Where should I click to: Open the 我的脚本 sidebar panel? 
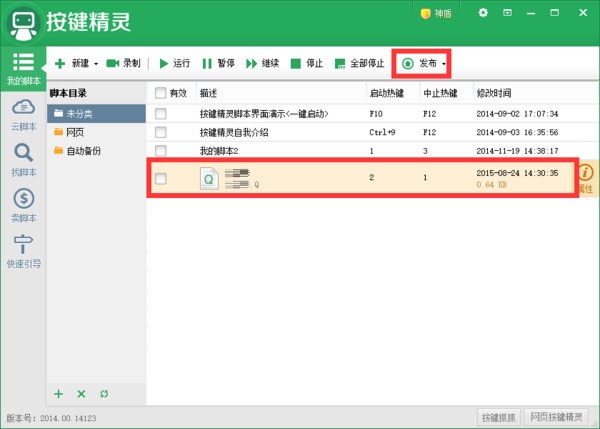click(22, 66)
